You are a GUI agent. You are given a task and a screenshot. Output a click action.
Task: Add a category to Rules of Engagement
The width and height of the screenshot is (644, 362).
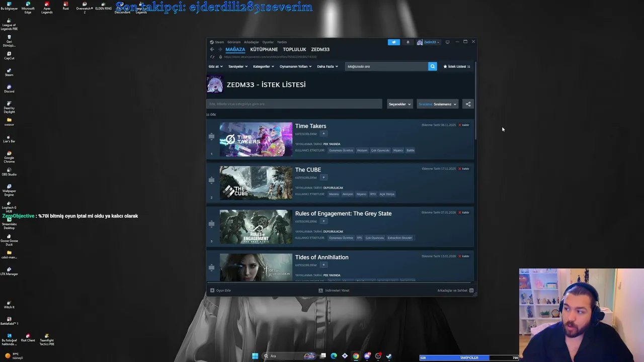324,221
